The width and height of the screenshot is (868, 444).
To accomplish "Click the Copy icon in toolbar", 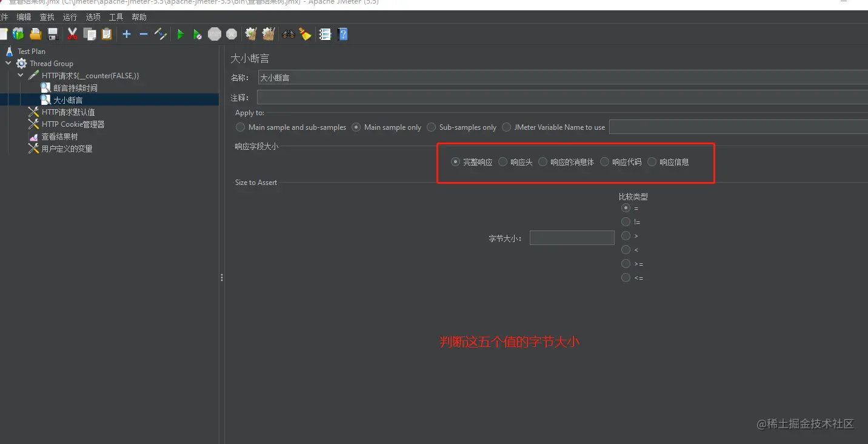I will tap(90, 34).
